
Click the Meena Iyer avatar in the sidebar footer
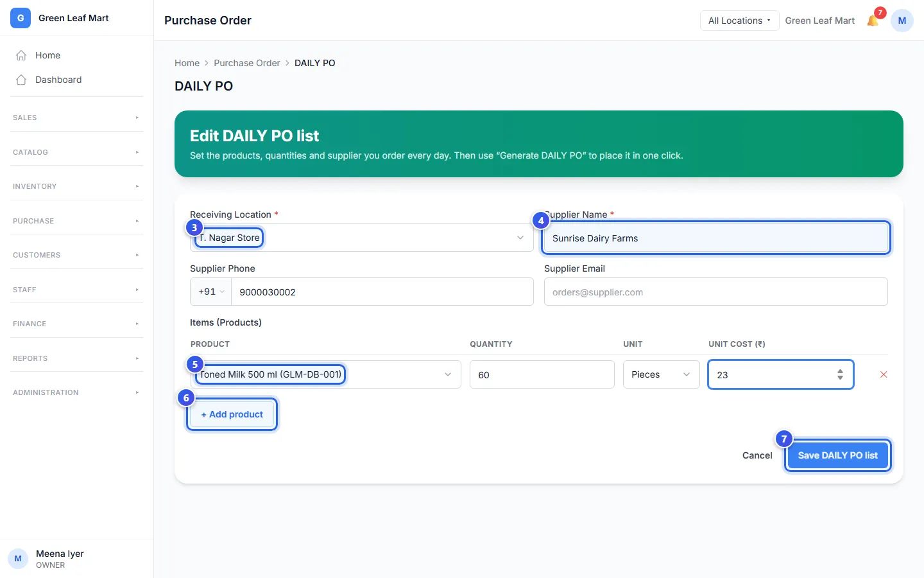18,559
